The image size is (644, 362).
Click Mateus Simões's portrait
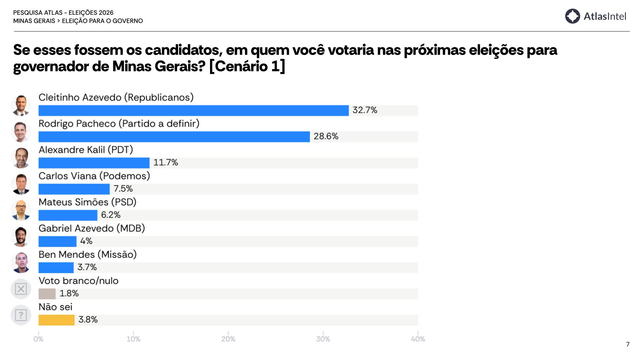pos(21,210)
